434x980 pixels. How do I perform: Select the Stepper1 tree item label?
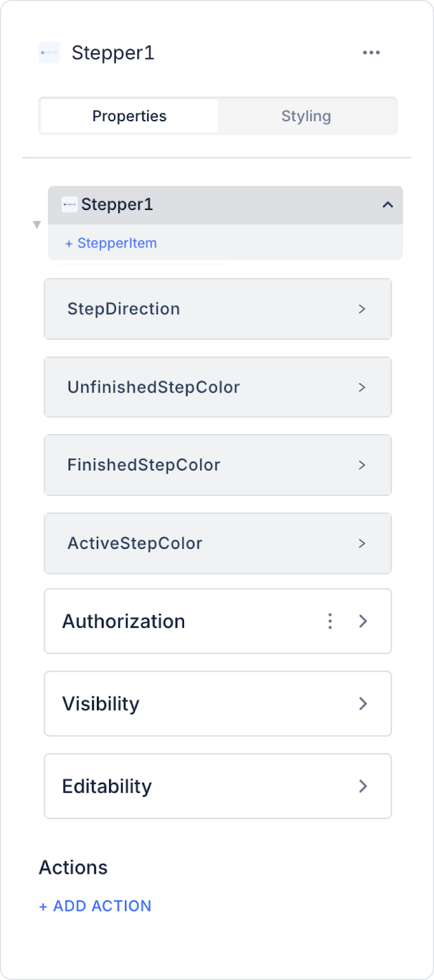point(117,205)
